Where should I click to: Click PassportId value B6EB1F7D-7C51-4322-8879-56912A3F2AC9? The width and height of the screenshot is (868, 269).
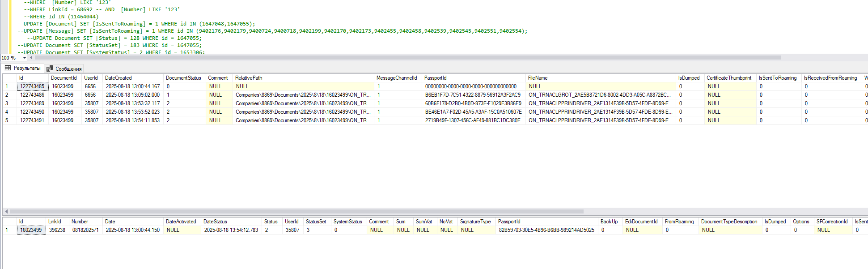click(x=473, y=95)
